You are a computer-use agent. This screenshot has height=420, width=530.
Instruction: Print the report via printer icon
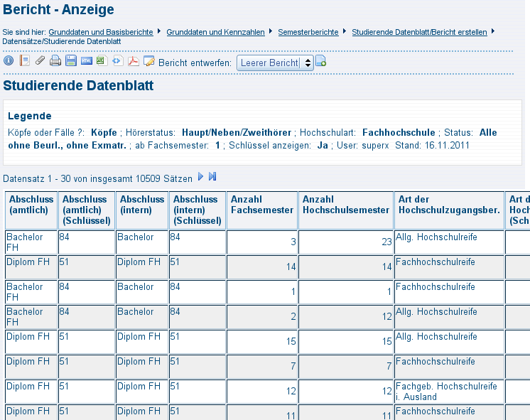coord(55,61)
